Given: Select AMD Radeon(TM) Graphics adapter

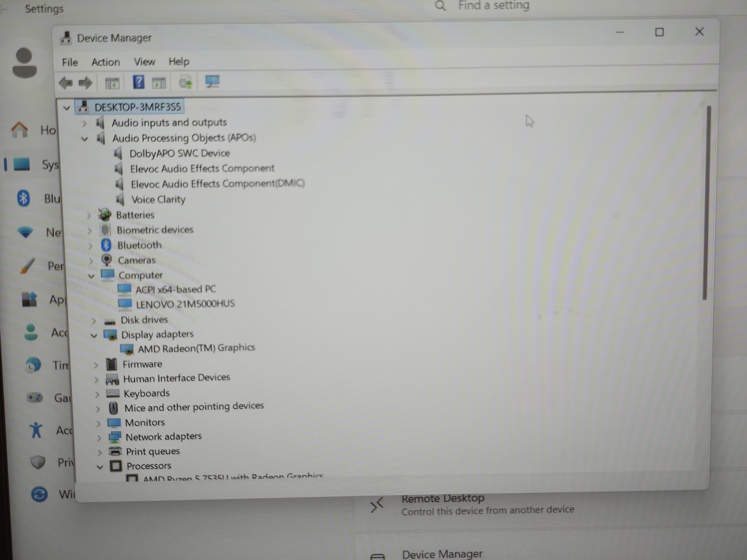Looking at the screenshot, I should tap(197, 348).
